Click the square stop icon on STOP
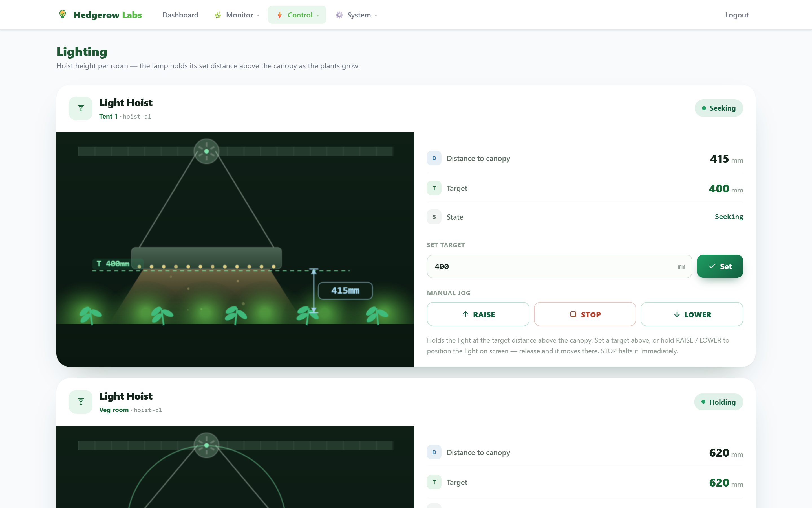Image resolution: width=812 pixels, height=508 pixels. click(x=573, y=314)
